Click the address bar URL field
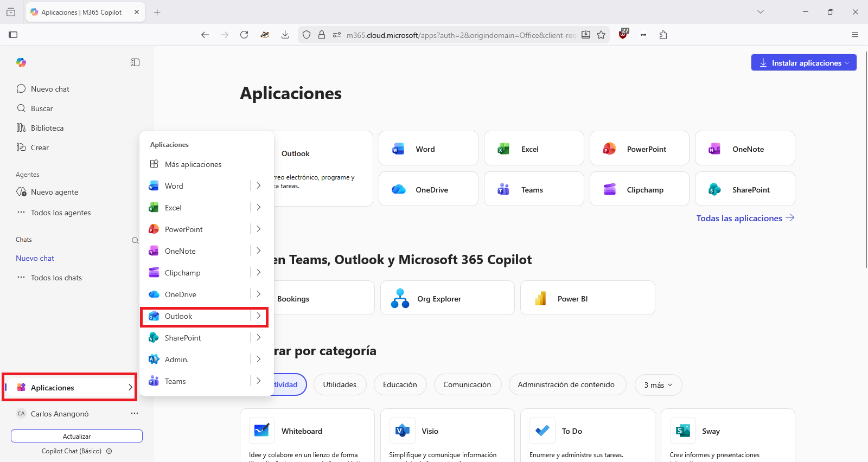Screen dimensions: 868x462 click(461, 35)
